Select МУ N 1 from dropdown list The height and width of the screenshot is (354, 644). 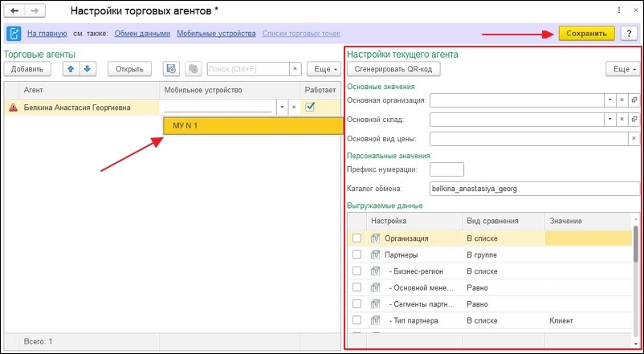click(x=185, y=126)
